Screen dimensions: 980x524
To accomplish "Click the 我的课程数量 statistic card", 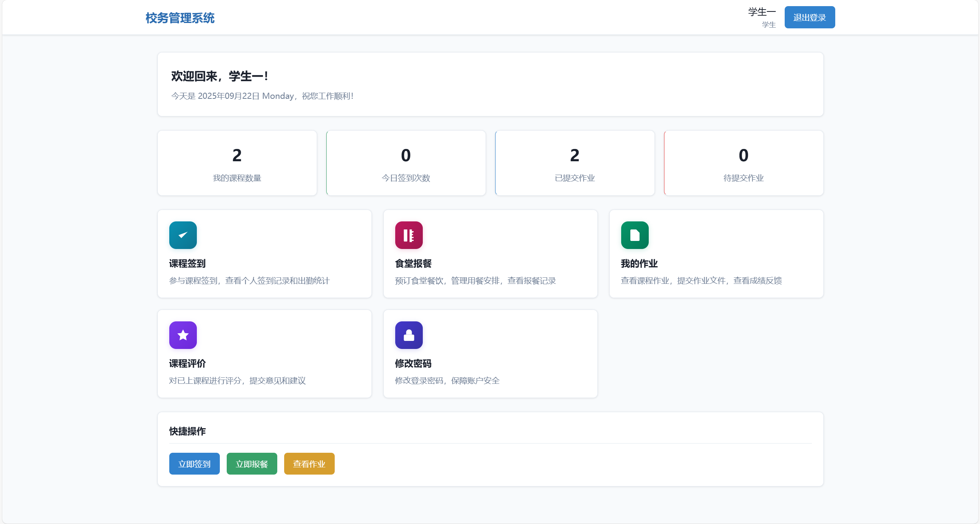I will click(237, 162).
